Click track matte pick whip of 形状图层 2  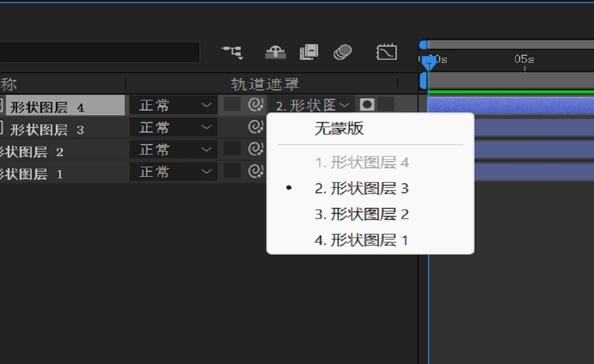point(255,149)
